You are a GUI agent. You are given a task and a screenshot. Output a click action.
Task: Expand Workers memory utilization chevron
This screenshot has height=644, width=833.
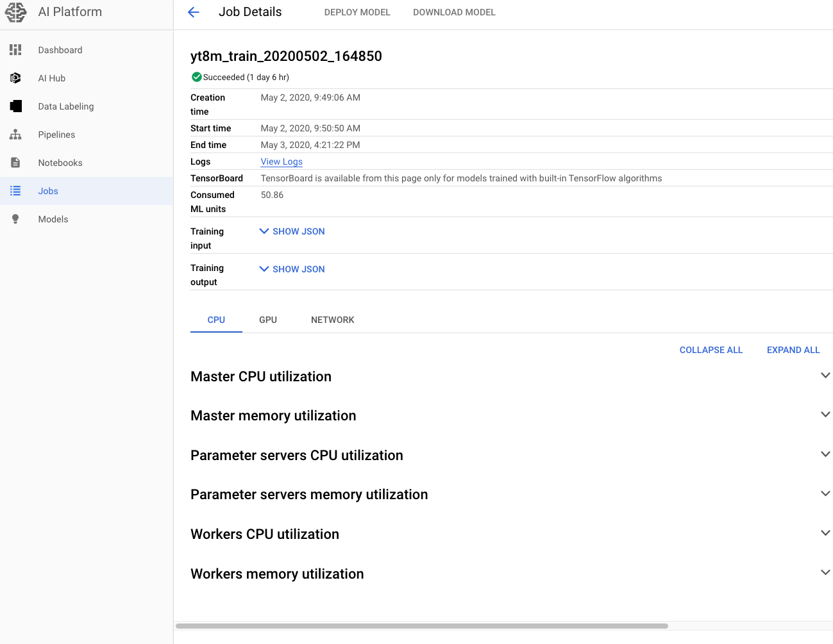(825, 572)
